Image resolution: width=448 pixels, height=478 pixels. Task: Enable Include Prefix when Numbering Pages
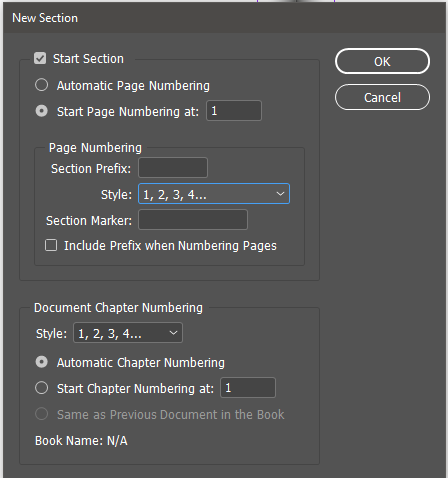pyautogui.click(x=51, y=245)
